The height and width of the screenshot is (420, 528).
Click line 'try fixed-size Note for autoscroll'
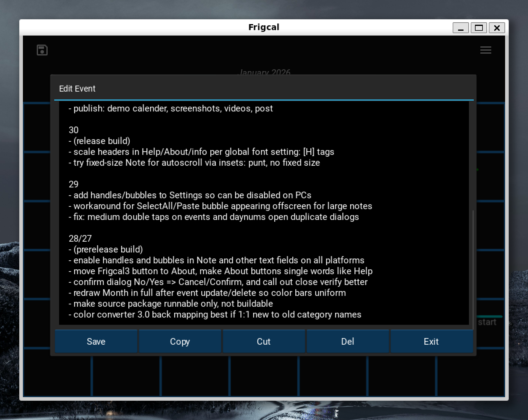(194, 163)
